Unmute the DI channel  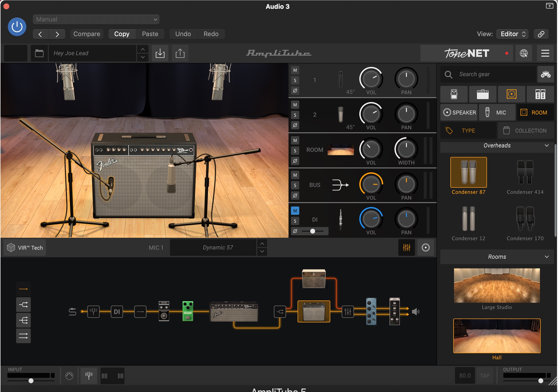click(x=295, y=211)
